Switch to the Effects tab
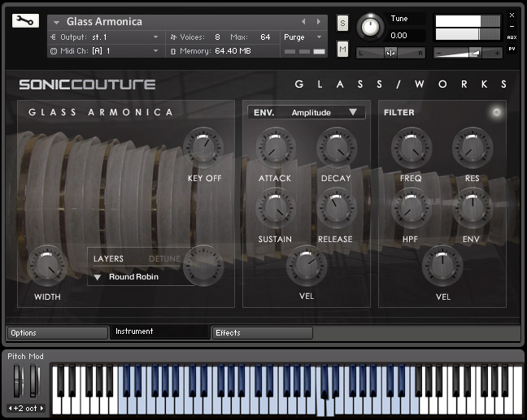 (262, 333)
